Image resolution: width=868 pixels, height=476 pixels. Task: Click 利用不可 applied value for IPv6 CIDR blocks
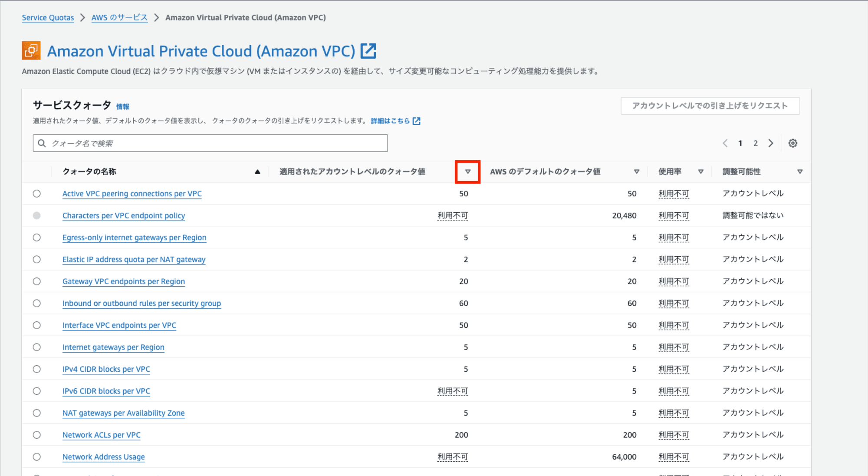point(453,391)
